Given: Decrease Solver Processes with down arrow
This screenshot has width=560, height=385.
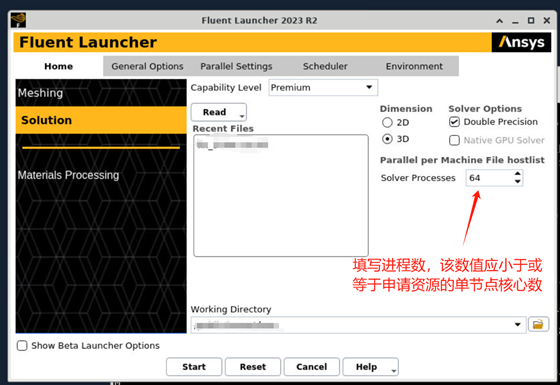Looking at the screenshot, I should [x=518, y=181].
